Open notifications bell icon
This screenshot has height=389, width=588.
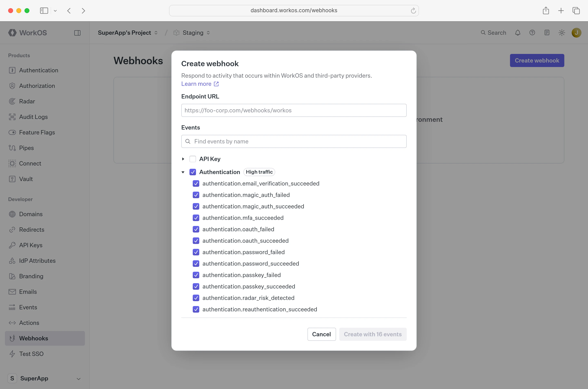tap(518, 33)
